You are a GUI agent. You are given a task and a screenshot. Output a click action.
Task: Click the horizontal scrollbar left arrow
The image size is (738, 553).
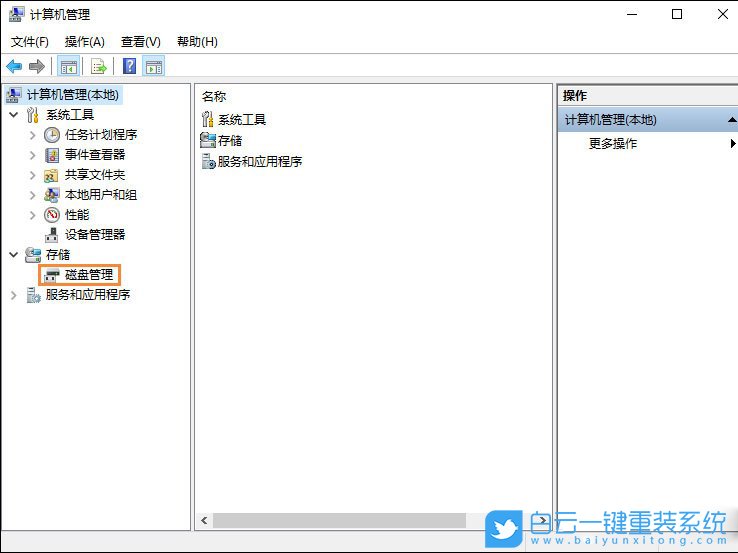pos(204,521)
